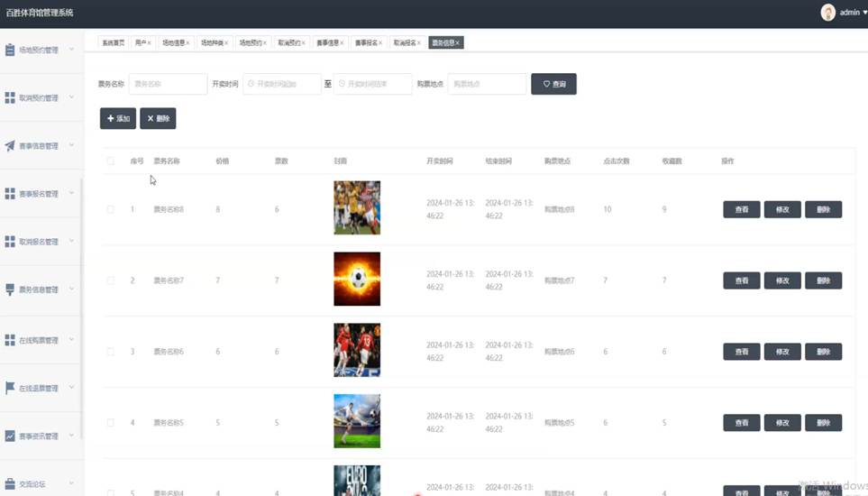The height and width of the screenshot is (496, 868).
Task: Close the active 票务信息 tab with its x
Action: pyautogui.click(x=457, y=42)
